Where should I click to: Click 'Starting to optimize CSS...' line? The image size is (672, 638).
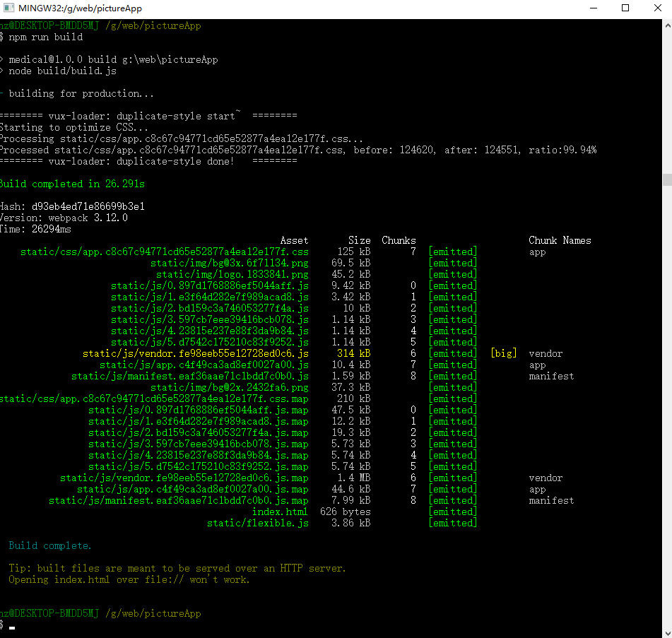[73, 127]
